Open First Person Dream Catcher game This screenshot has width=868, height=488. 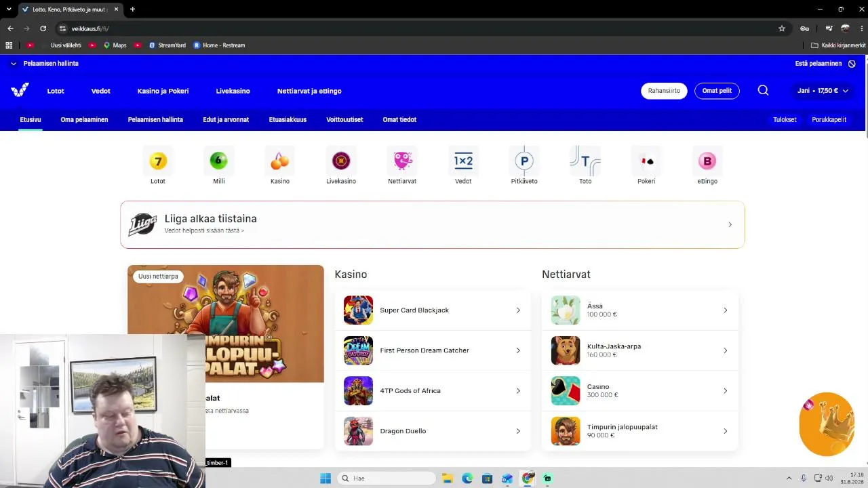click(x=433, y=350)
